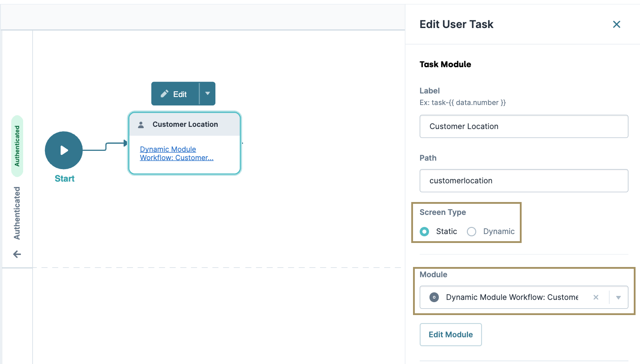The width and height of the screenshot is (640, 364).
Task: Click the Edit button above the node
Action: pos(178,94)
